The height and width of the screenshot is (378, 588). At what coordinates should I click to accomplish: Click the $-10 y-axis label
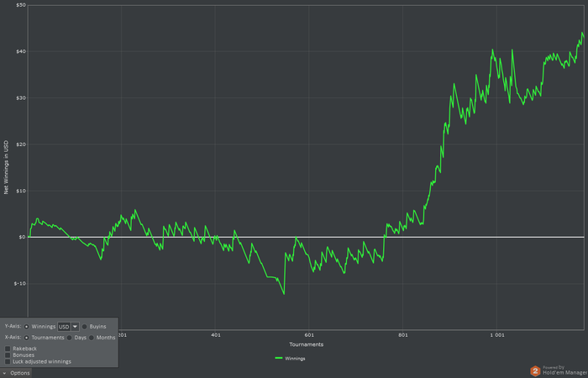point(19,284)
